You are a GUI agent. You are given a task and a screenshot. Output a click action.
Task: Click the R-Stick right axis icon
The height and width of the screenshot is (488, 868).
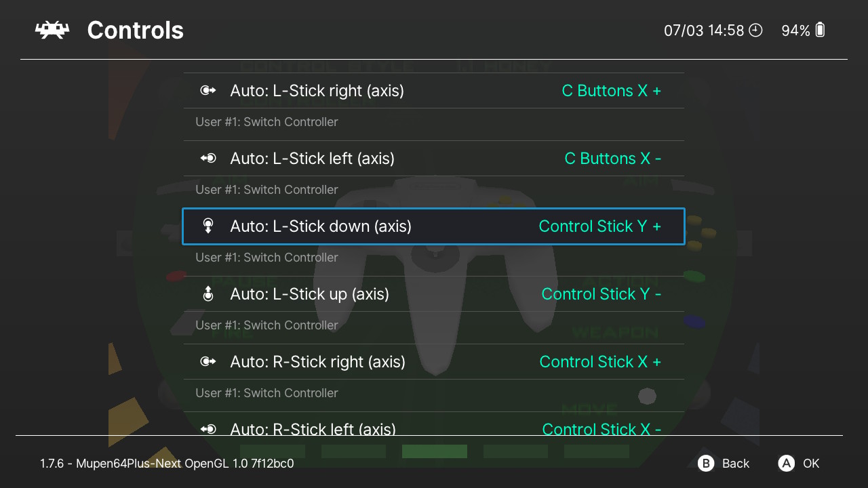(208, 362)
